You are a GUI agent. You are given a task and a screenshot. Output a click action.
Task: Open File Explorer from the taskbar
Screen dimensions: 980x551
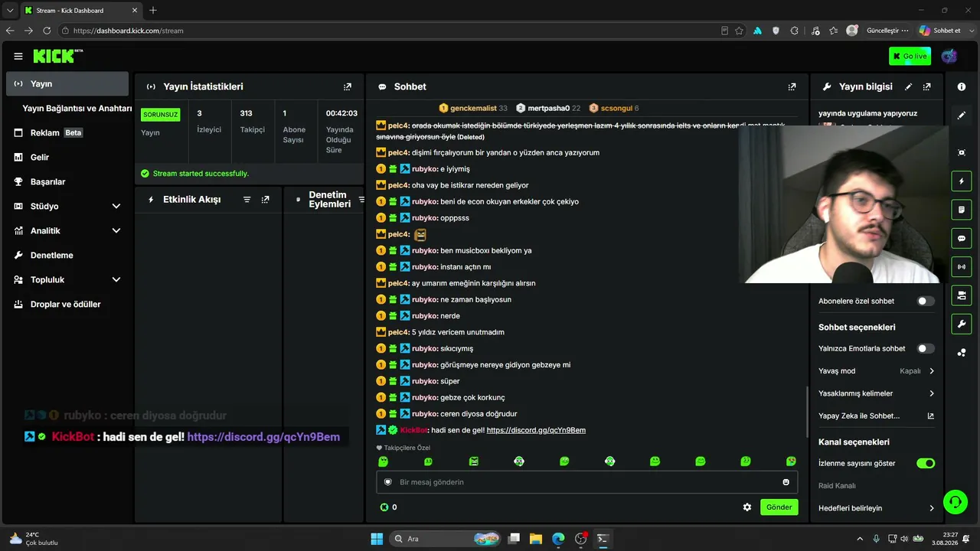tap(536, 539)
